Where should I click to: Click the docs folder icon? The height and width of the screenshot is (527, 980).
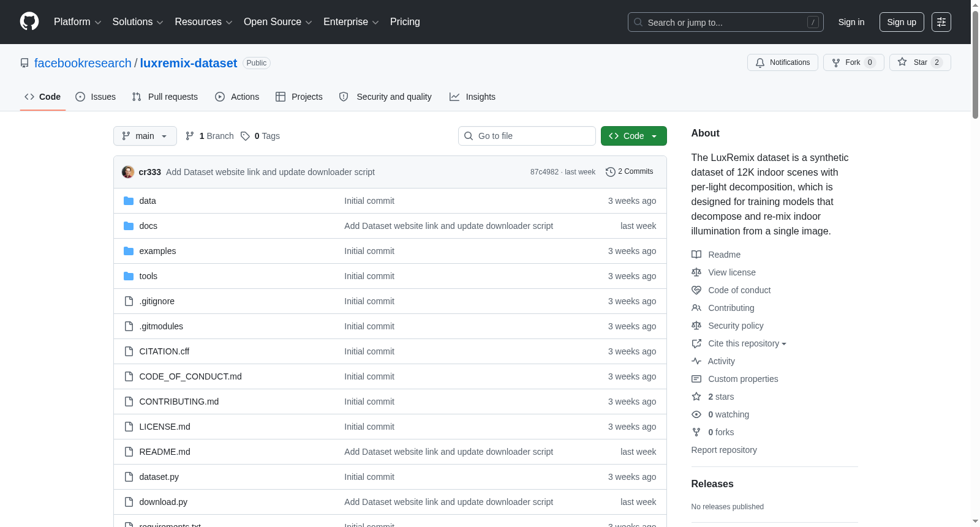(x=129, y=226)
